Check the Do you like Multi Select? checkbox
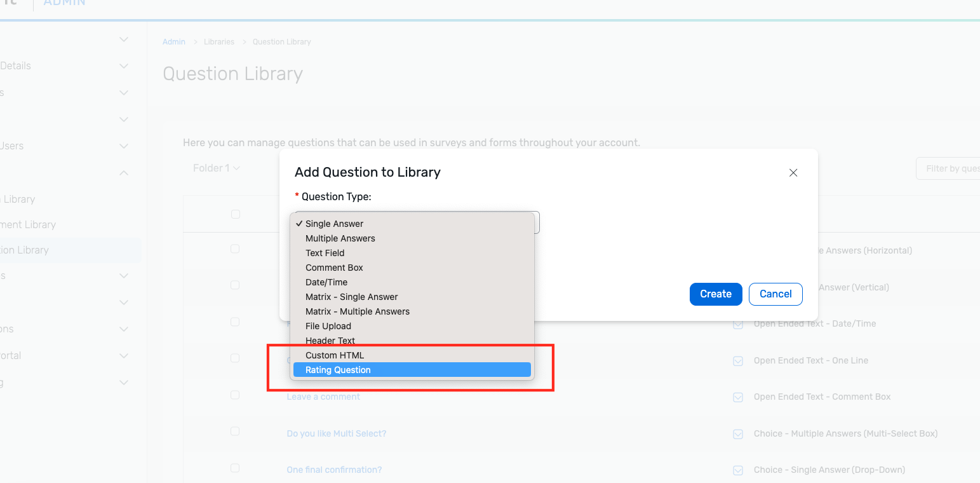Screen dimensions: 980x483 click(235, 432)
